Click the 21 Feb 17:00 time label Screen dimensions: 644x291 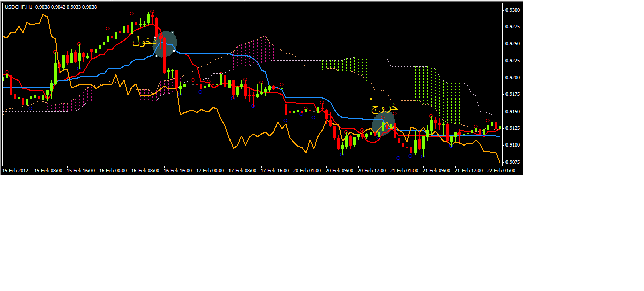click(x=469, y=171)
